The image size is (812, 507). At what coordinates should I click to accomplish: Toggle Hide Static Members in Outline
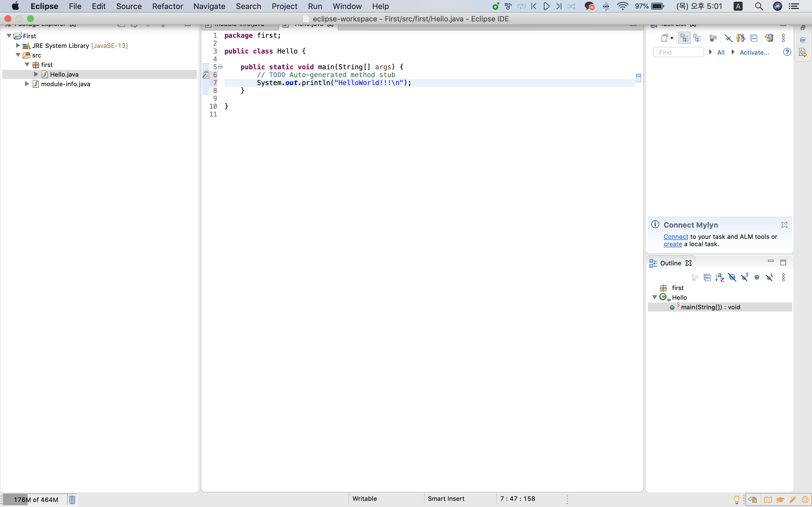click(745, 277)
